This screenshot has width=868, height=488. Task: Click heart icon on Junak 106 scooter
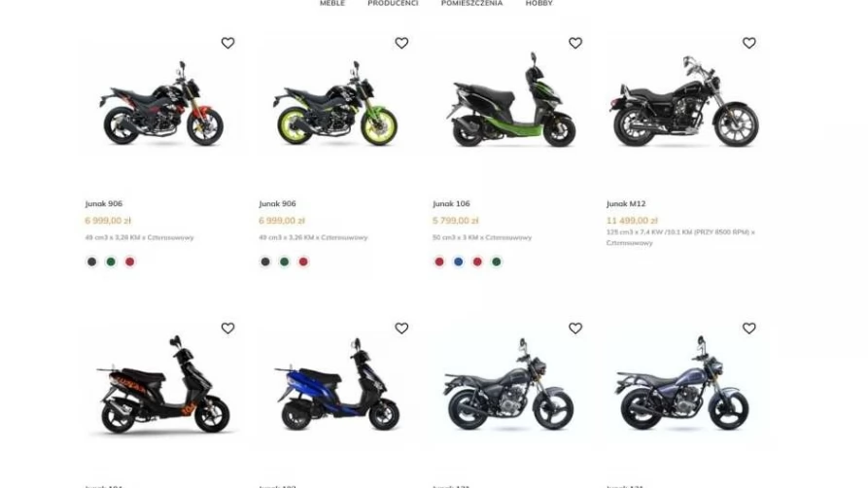[575, 43]
